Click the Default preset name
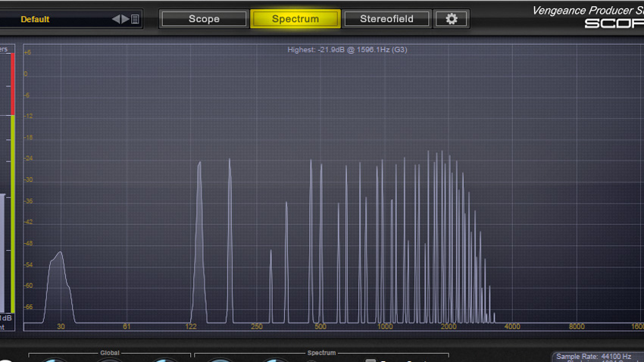 35,19
